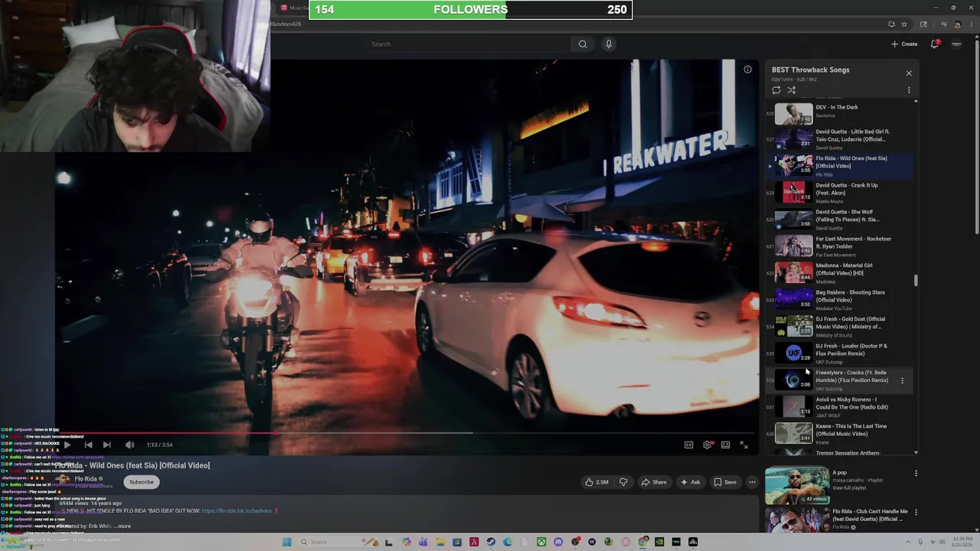Open Steam from the taskbar
980x551 pixels.
tap(491, 542)
